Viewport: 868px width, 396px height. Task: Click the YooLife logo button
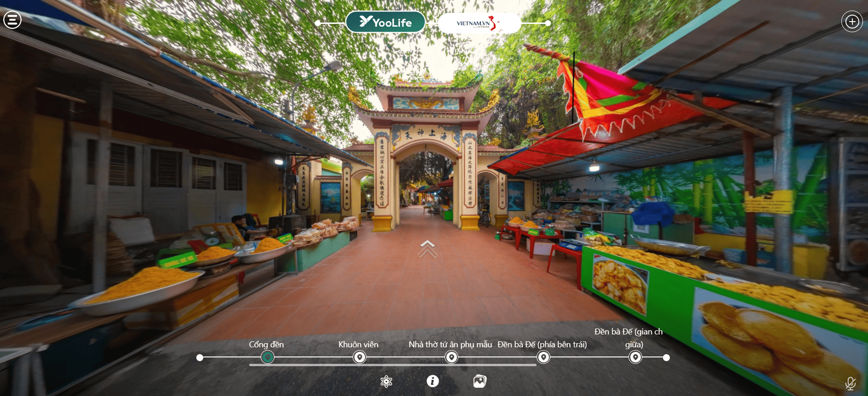click(385, 22)
